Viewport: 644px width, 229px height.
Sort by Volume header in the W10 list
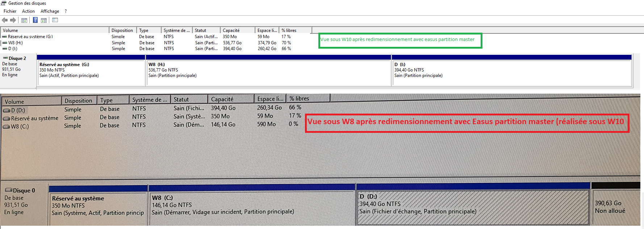[x=55, y=30]
